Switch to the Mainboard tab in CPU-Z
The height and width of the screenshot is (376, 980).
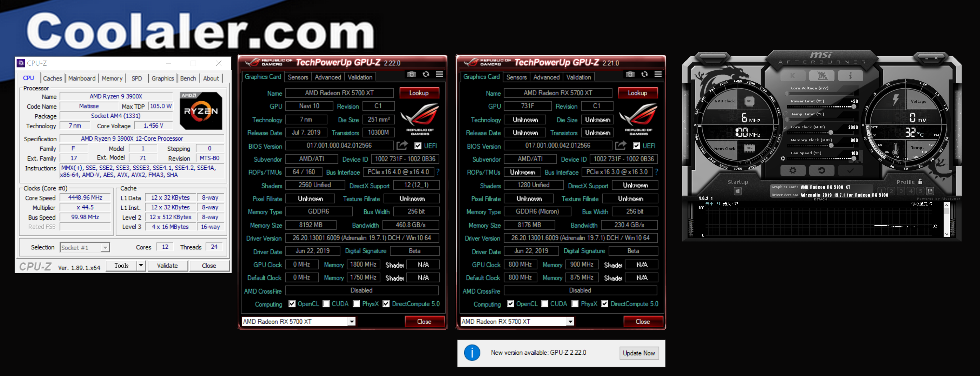[x=82, y=79]
